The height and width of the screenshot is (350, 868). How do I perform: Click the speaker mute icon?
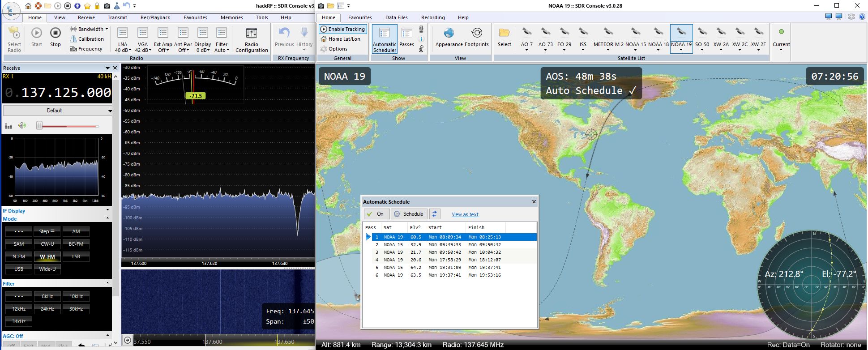click(22, 126)
